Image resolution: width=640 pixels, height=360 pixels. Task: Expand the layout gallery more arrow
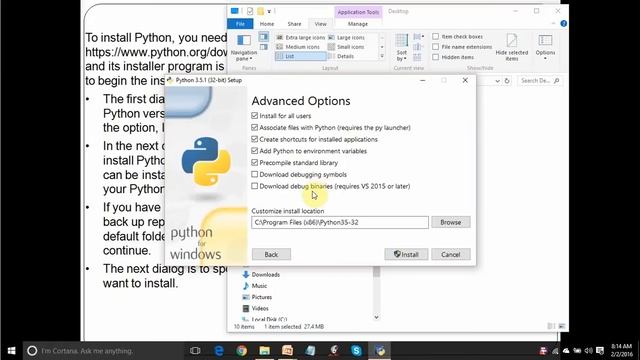coord(382,56)
